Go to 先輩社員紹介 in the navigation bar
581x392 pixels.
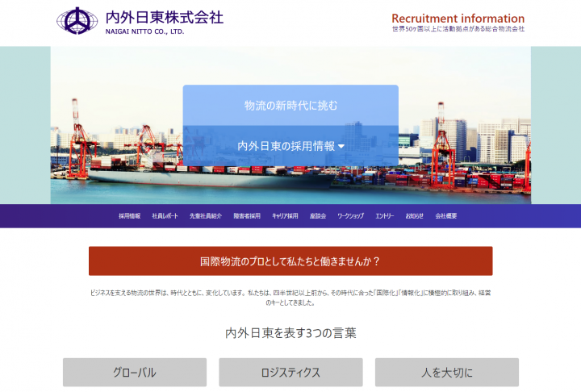[x=206, y=216]
